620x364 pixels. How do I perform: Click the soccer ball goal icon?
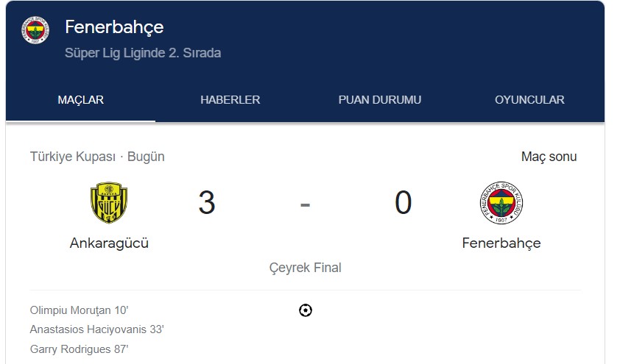pyautogui.click(x=306, y=310)
